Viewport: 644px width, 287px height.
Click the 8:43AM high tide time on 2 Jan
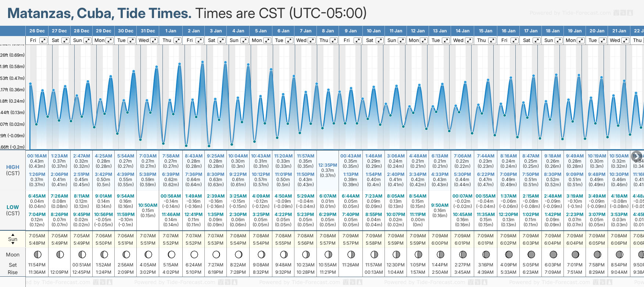(193, 156)
